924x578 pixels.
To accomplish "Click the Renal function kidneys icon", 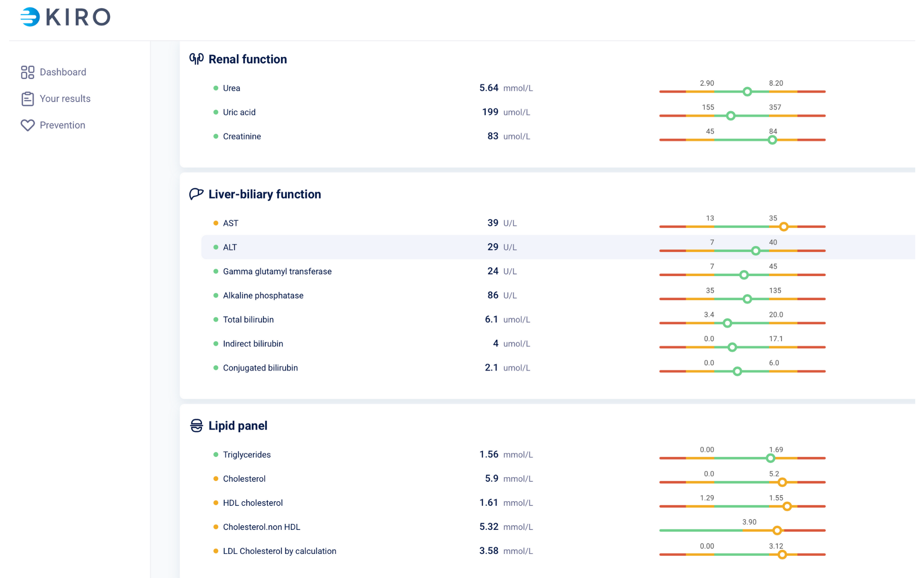I will pyautogui.click(x=196, y=59).
